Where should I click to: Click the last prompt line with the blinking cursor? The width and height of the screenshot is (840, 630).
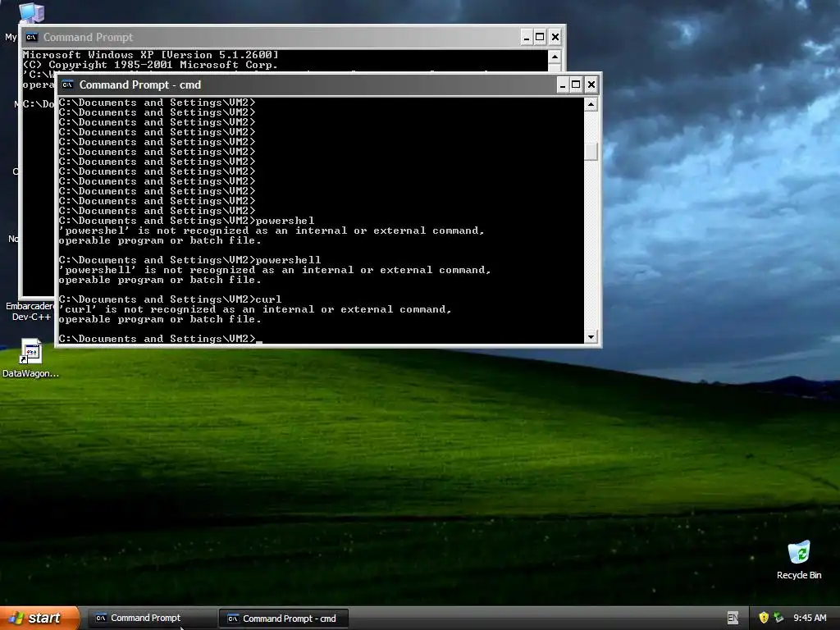point(161,339)
